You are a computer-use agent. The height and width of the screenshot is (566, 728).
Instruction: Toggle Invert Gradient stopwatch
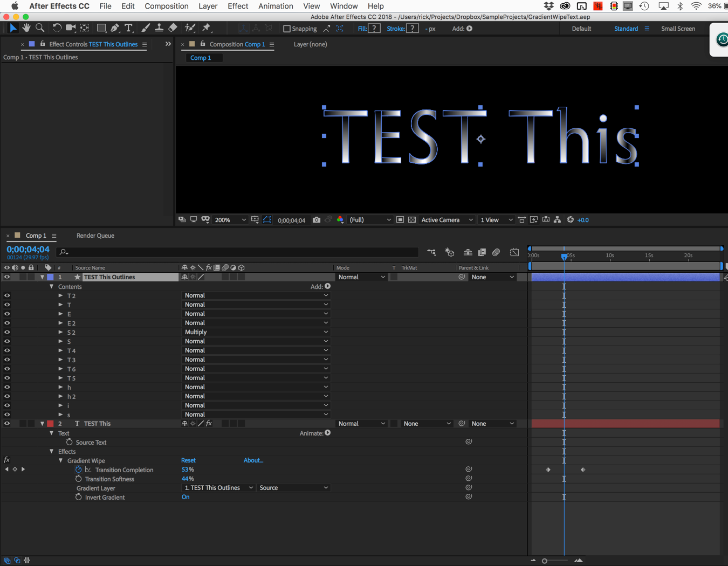pyautogui.click(x=79, y=497)
